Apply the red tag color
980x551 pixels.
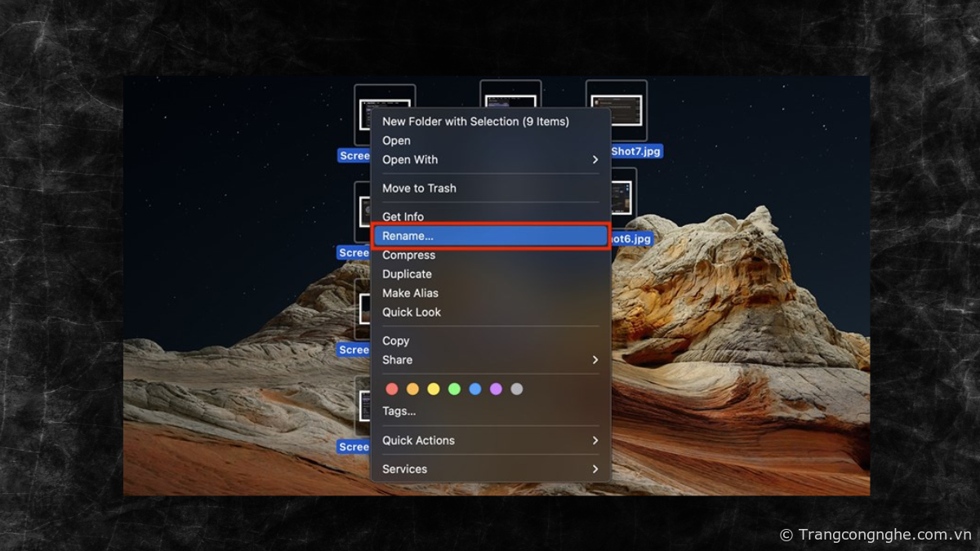(x=392, y=389)
